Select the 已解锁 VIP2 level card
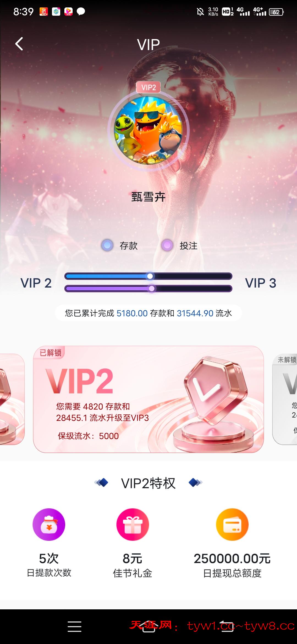Viewport: 297px width, 644px height. pyautogui.click(x=148, y=399)
